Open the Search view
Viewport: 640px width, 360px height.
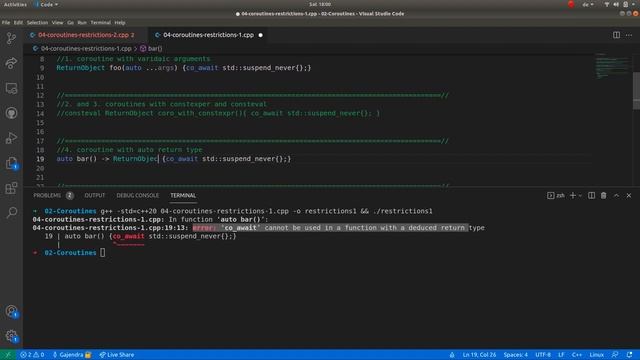pyautogui.click(x=11, y=212)
